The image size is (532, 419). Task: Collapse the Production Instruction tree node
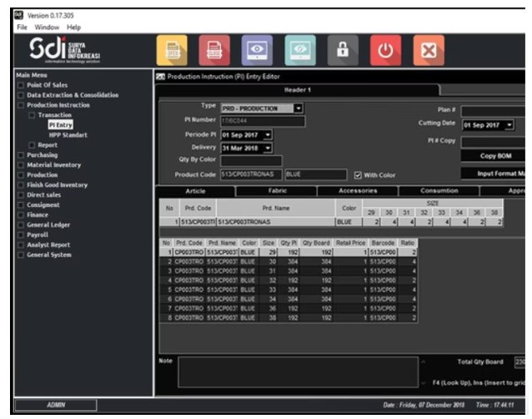coord(21,105)
